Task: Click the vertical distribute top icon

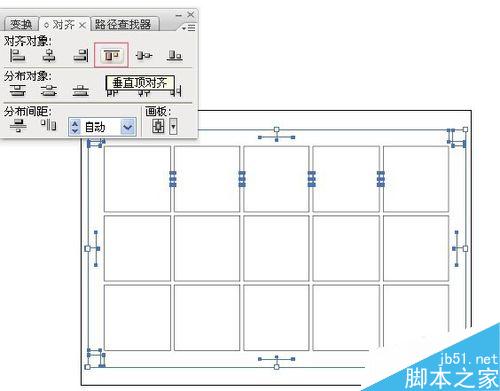Action: coord(18,90)
